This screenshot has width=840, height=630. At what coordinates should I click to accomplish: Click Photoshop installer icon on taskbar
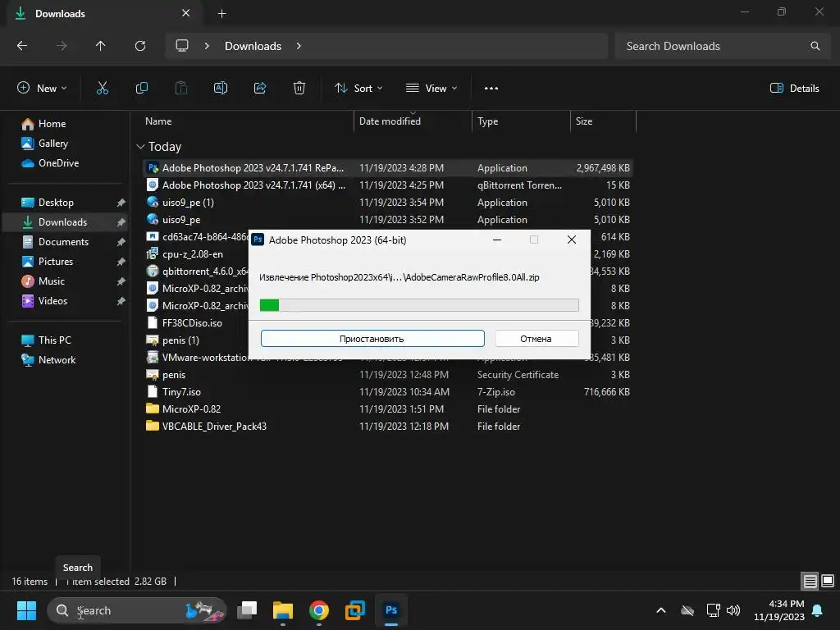click(x=391, y=610)
